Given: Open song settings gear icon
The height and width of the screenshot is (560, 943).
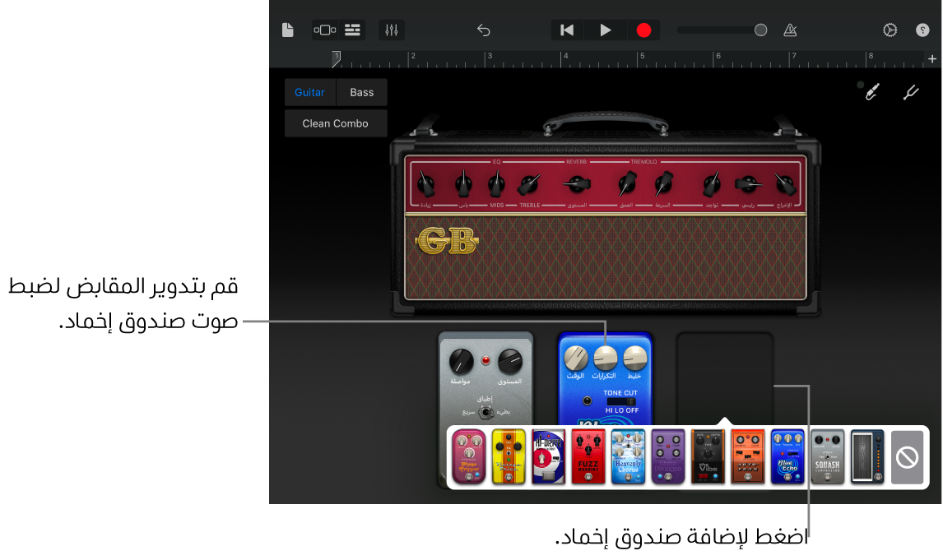Looking at the screenshot, I should point(890,30).
